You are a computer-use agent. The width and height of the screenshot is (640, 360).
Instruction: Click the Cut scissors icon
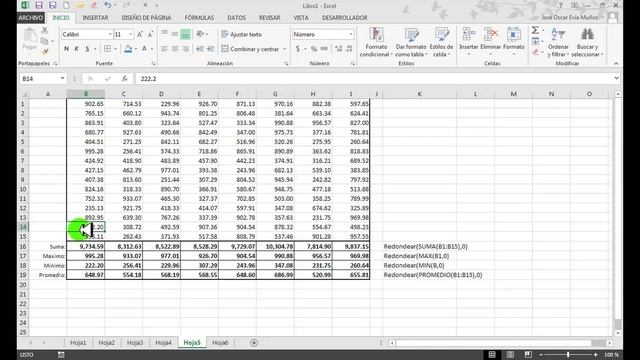coord(45,31)
